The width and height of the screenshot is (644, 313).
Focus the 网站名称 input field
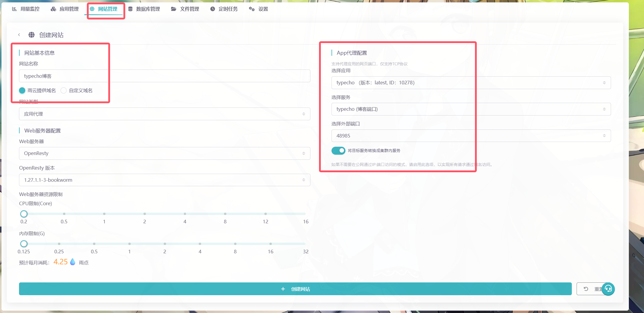point(165,76)
